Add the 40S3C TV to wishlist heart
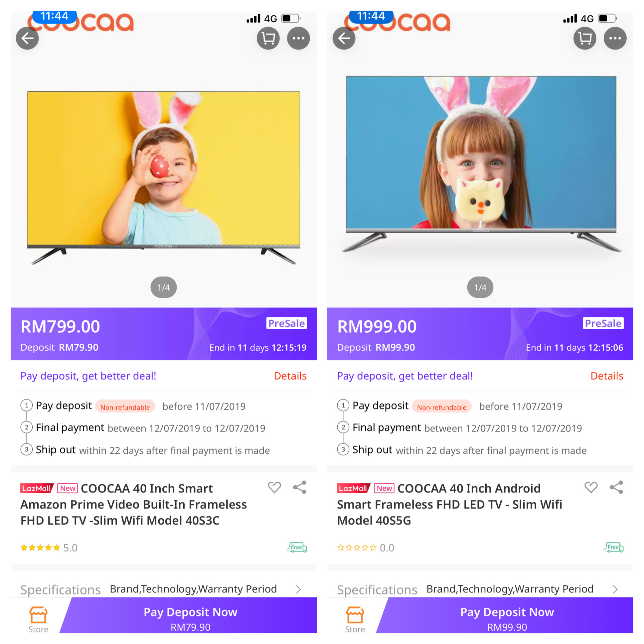 pyautogui.click(x=274, y=487)
